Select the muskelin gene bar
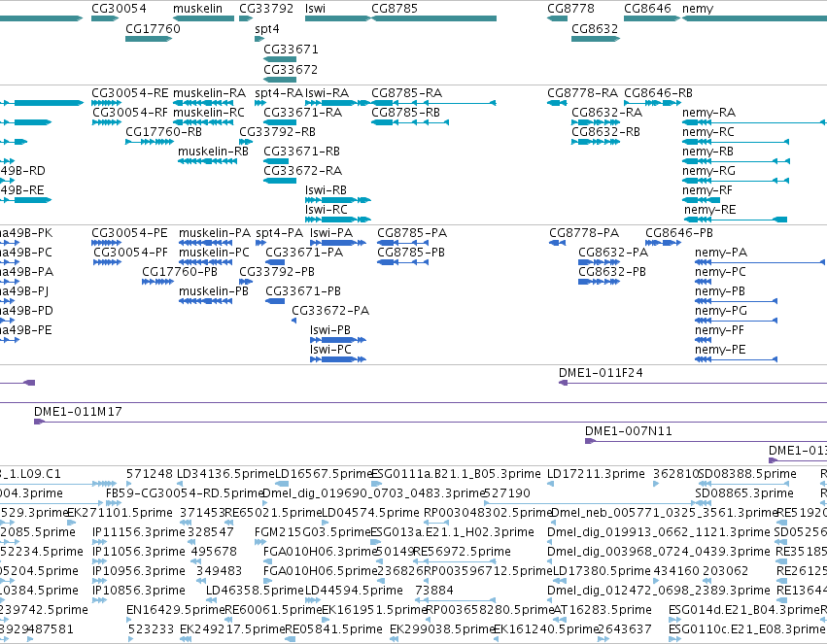The height and width of the screenshot is (644, 827). (x=203, y=18)
